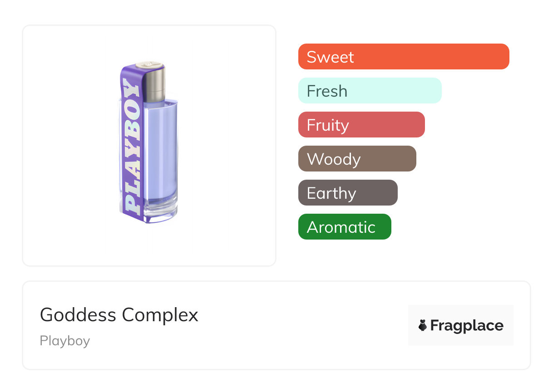Click the Earthy label text

(x=331, y=193)
